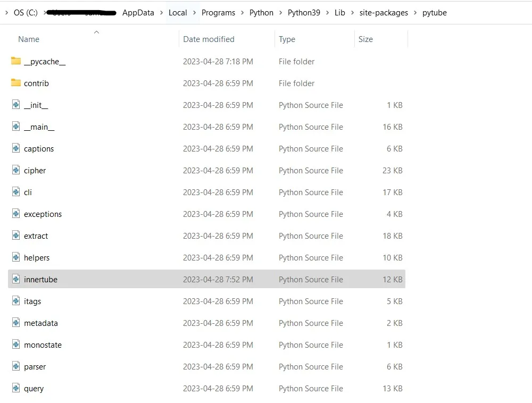Viewport: 532px width, 403px height.
Task: Click the cipher Python file icon
Action: click(x=16, y=170)
